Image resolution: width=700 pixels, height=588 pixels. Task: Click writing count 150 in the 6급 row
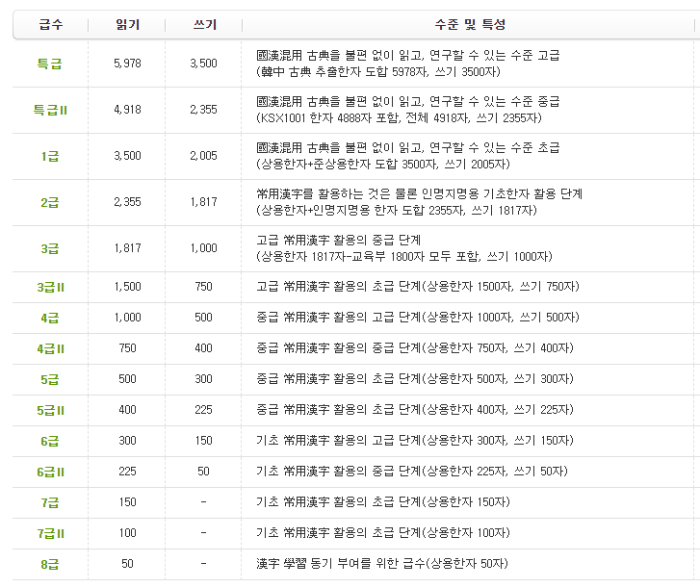point(203,441)
